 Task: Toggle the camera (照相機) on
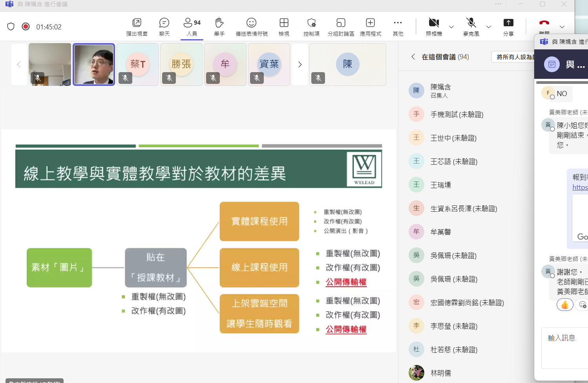434,23
